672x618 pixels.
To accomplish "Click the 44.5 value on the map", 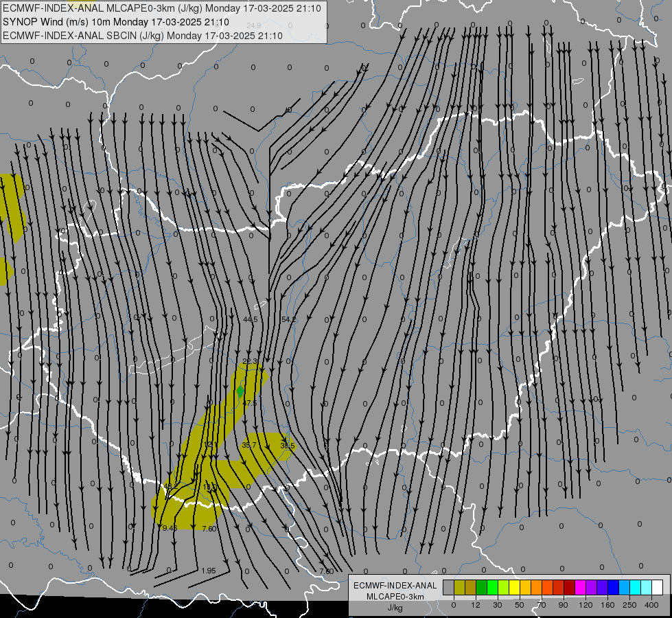I will click(x=251, y=319).
